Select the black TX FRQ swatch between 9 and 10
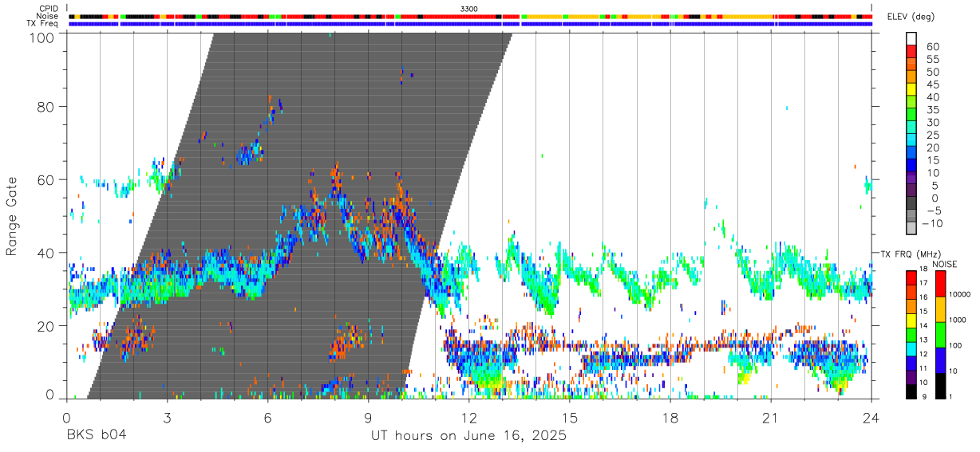The width and height of the screenshot is (980, 452). [x=911, y=391]
